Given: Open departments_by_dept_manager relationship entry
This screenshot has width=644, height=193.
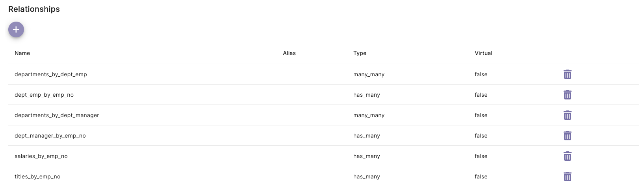Looking at the screenshot, I should [x=57, y=115].
